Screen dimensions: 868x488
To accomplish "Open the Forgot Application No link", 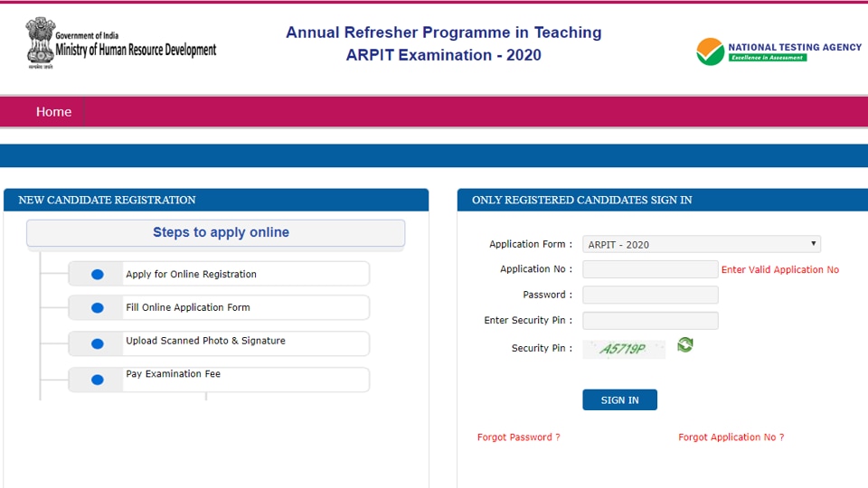I will point(731,437).
